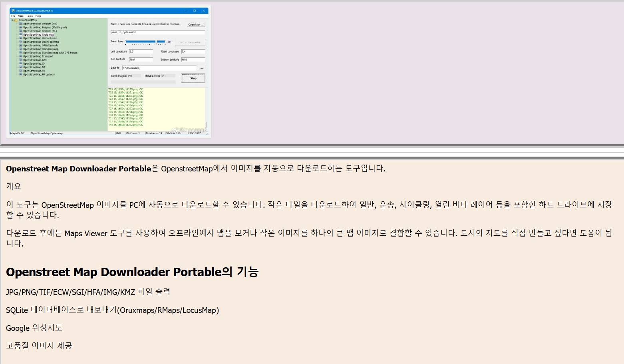Screen dimensions: 624x364
Task: Click the log line T29 15/16594/11275.png: OK
Action: pos(125,90)
